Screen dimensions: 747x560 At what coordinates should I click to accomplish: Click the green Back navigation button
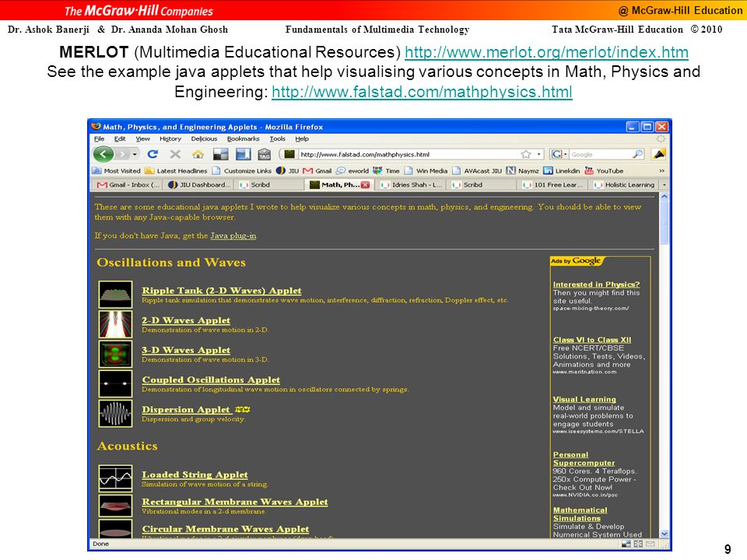(103, 154)
